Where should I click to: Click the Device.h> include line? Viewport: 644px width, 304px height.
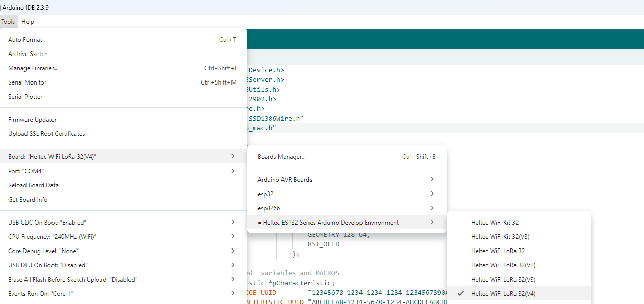point(266,70)
